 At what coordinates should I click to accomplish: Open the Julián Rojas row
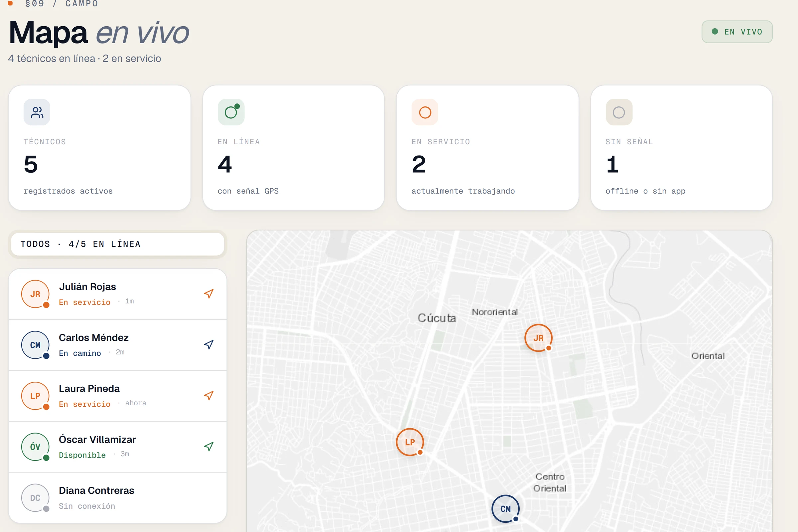[x=117, y=294]
